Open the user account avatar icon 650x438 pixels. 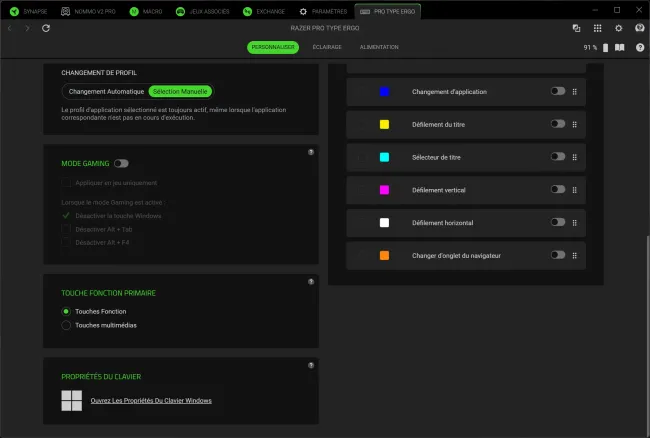[640, 28]
